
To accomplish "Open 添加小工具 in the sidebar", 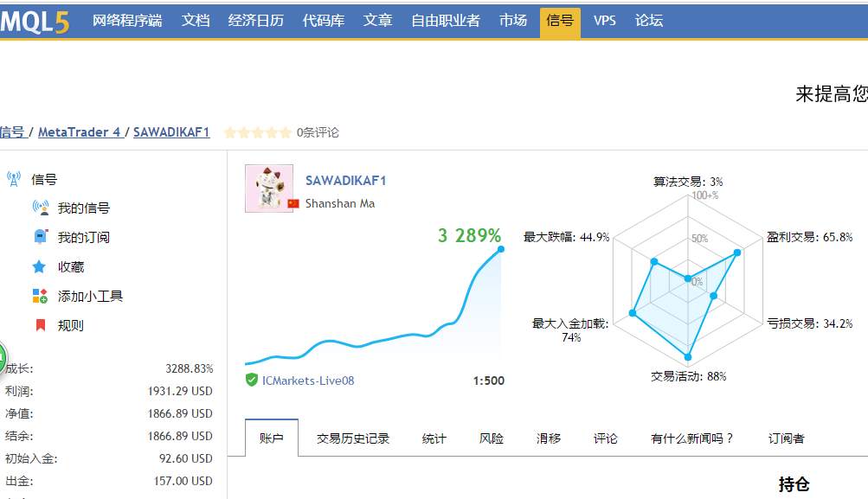I will click(x=90, y=296).
